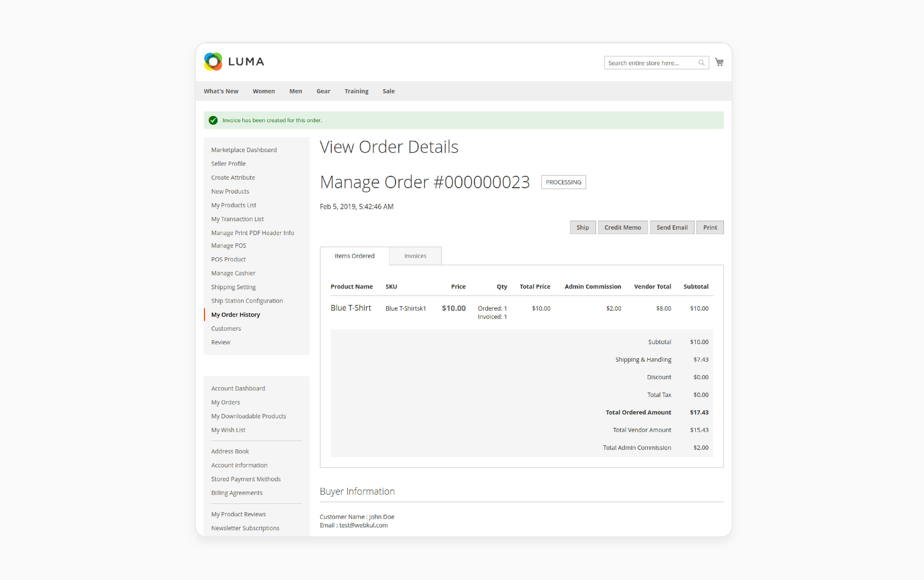Open Newsletter Subscriptions link
924x580 pixels.
(x=245, y=528)
